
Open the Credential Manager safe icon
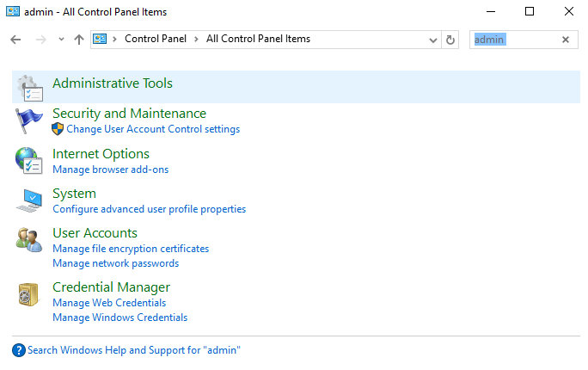tap(28, 294)
